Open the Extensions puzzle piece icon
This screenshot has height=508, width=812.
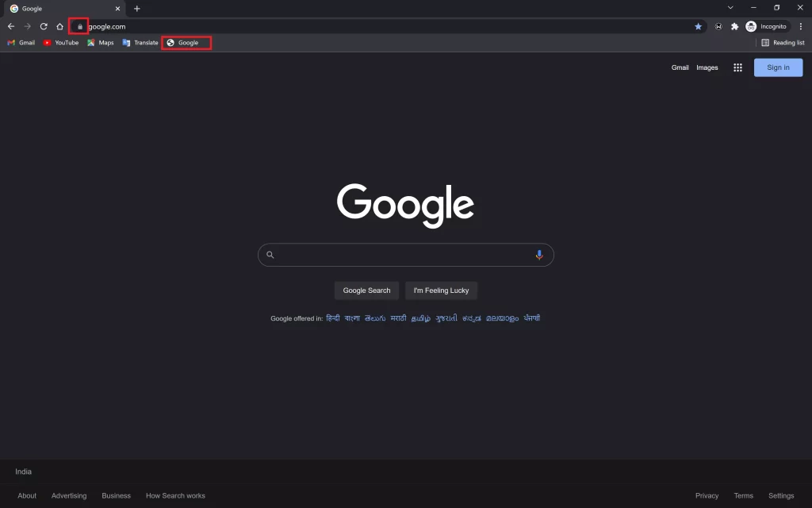[734, 26]
